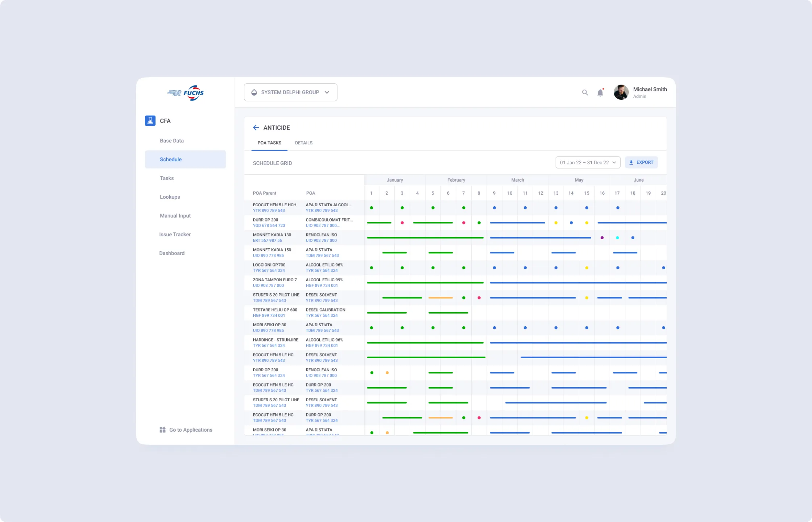
Task: Expand the chevron on the date range picker
Action: click(614, 162)
